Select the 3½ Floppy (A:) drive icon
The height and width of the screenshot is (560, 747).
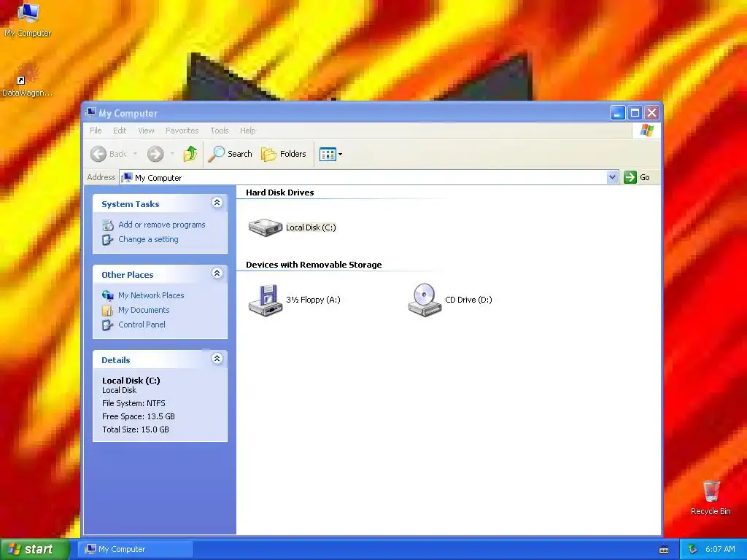266,300
